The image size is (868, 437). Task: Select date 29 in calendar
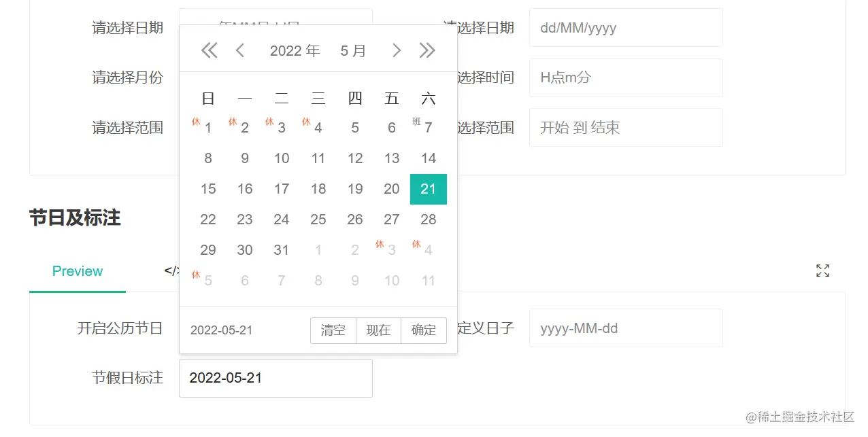click(208, 250)
